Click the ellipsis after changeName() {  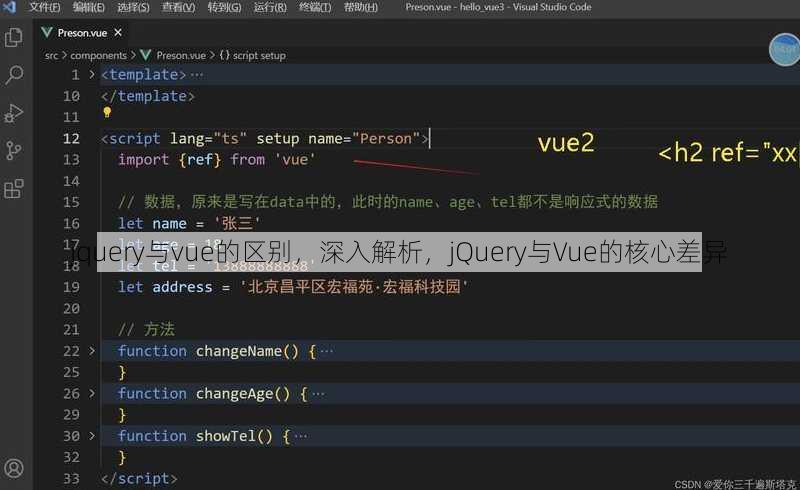point(327,351)
